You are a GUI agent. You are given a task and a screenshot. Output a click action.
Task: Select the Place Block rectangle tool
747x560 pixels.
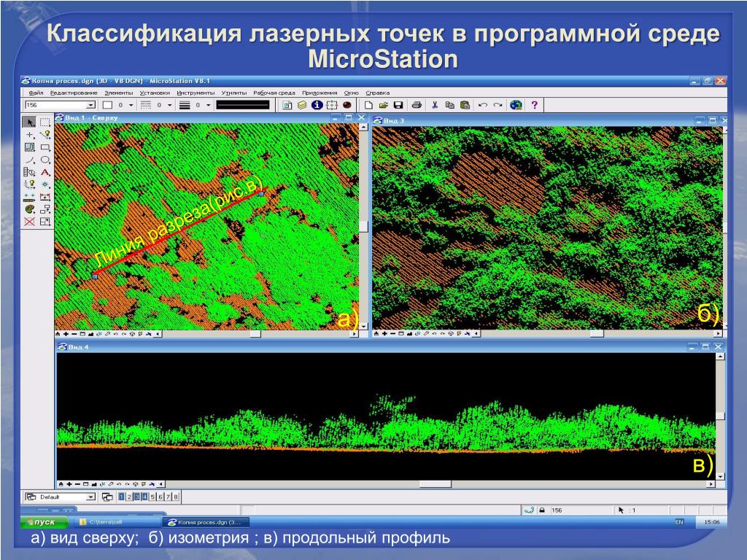44,147
